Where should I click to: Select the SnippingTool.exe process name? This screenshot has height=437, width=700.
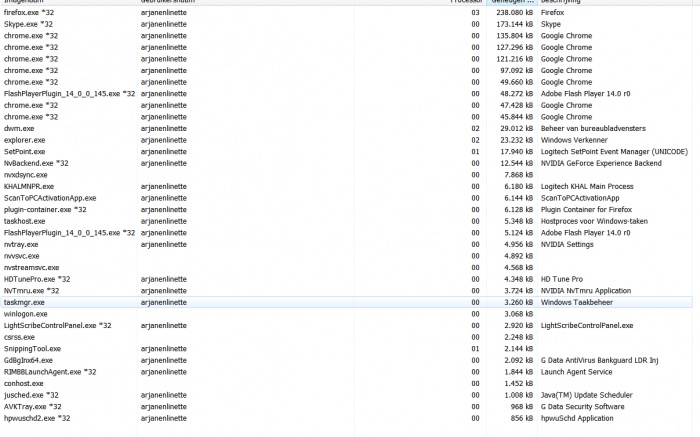(32, 349)
